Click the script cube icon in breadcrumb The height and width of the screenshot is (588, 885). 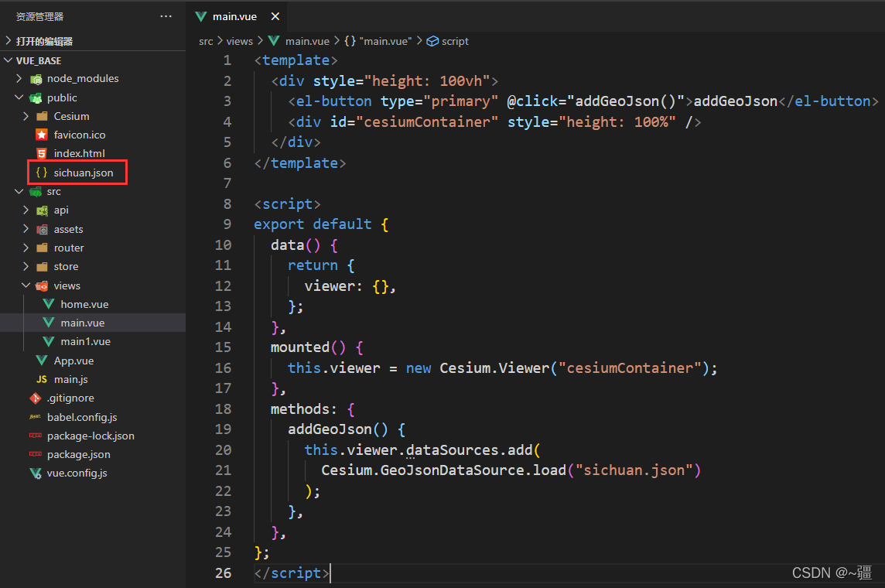[x=432, y=41]
